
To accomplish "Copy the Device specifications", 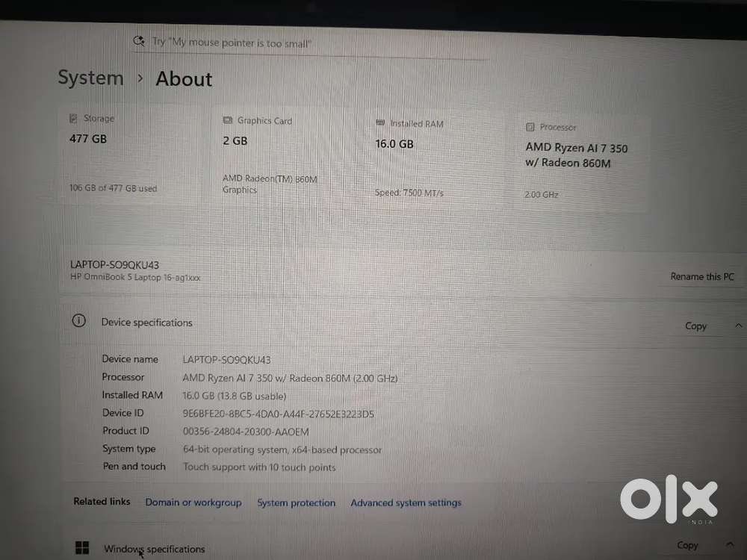I will tap(695, 326).
